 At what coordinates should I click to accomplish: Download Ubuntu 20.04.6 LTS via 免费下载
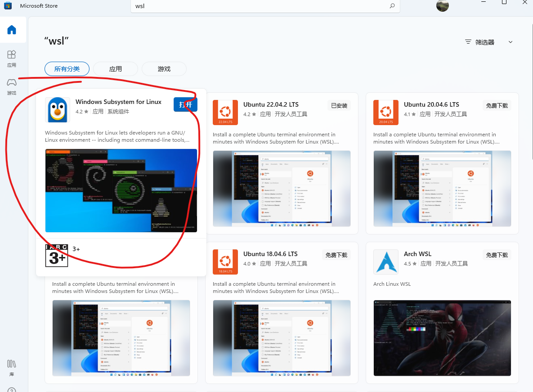[x=497, y=105]
